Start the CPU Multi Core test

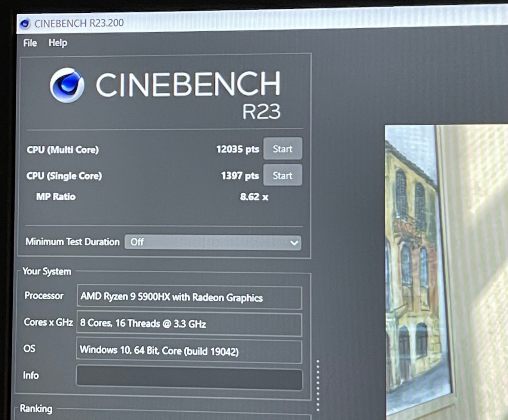point(283,149)
